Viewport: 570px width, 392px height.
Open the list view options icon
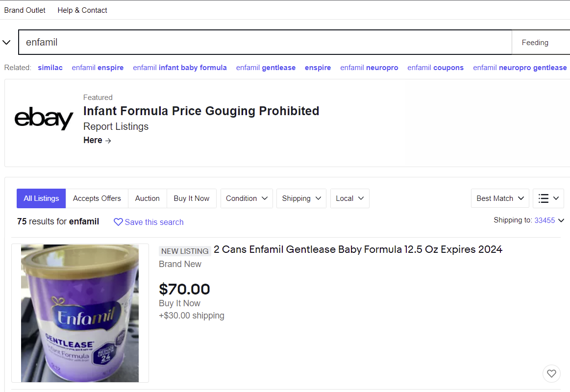click(548, 198)
